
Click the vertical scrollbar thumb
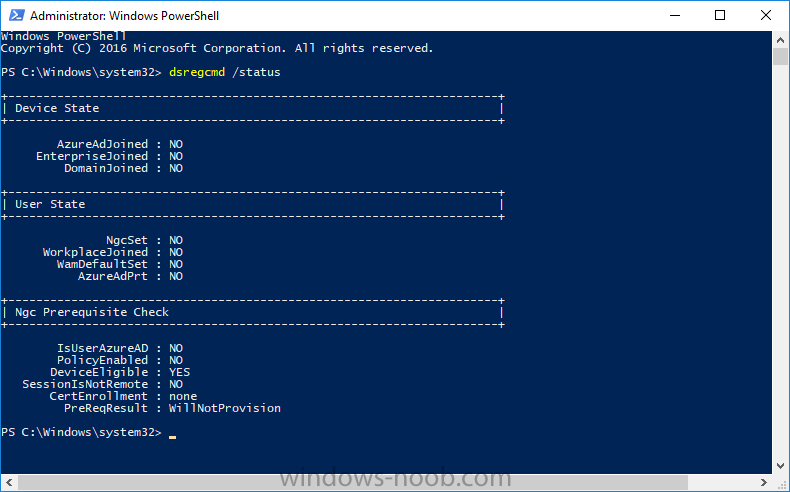point(780,56)
